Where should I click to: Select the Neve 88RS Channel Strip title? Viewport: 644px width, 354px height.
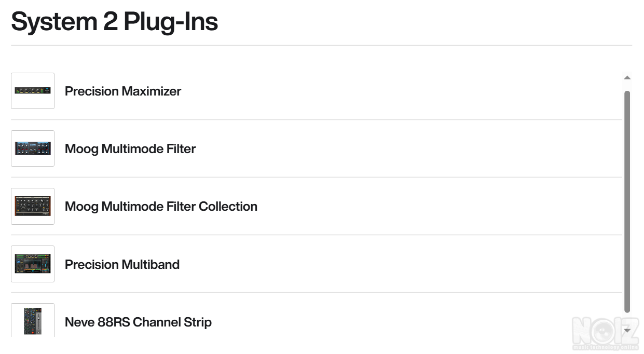point(138,322)
